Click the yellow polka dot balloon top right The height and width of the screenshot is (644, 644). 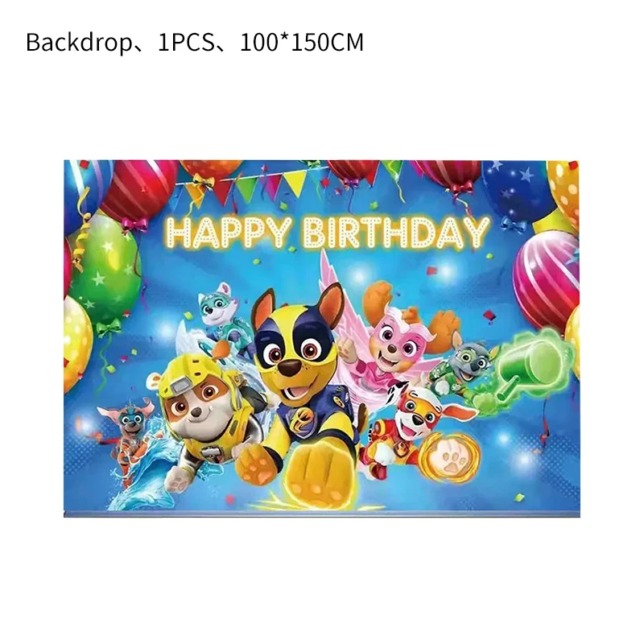563,189
